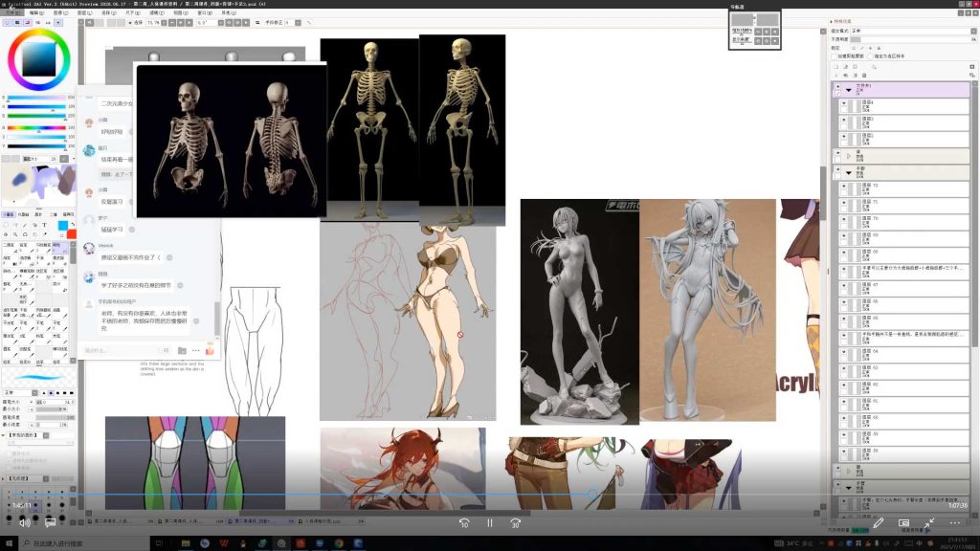Click the cast-to-device icon in player bar
Viewport: 980px width, 551px height.
(x=903, y=522)
